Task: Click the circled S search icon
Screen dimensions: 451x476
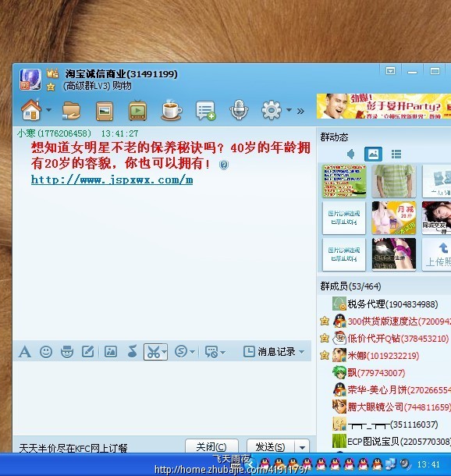Action: [x=181, y=352]
